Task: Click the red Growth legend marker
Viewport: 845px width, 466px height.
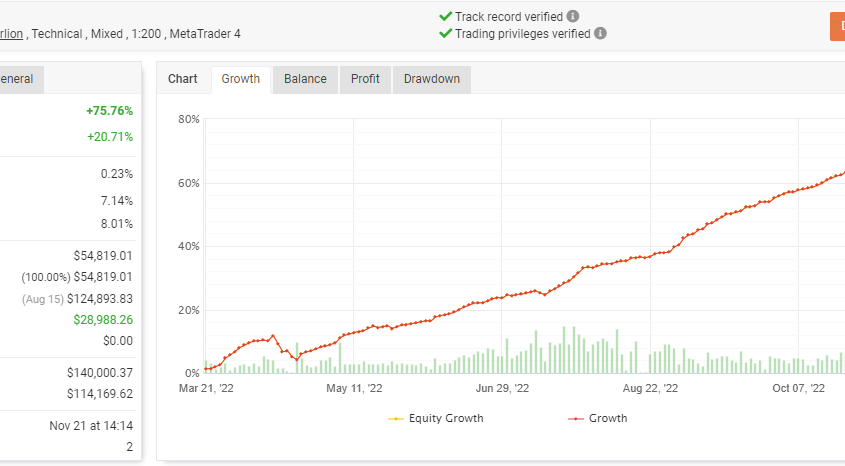Action: 575,418
